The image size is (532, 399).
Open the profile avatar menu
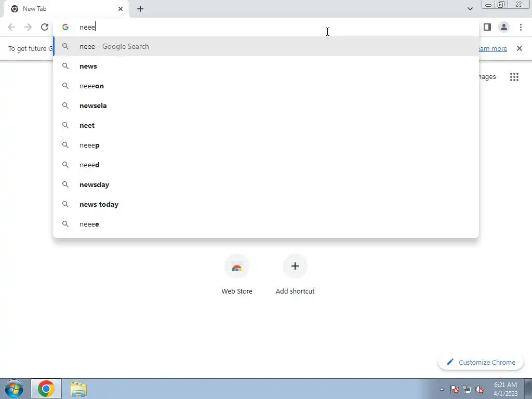(x=504, y=27)
